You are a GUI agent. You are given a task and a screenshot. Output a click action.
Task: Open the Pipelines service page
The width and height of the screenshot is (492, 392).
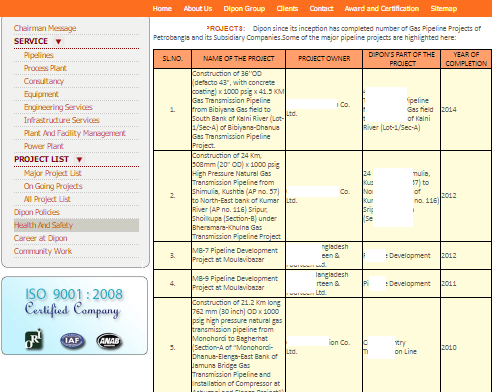point(39,55)
